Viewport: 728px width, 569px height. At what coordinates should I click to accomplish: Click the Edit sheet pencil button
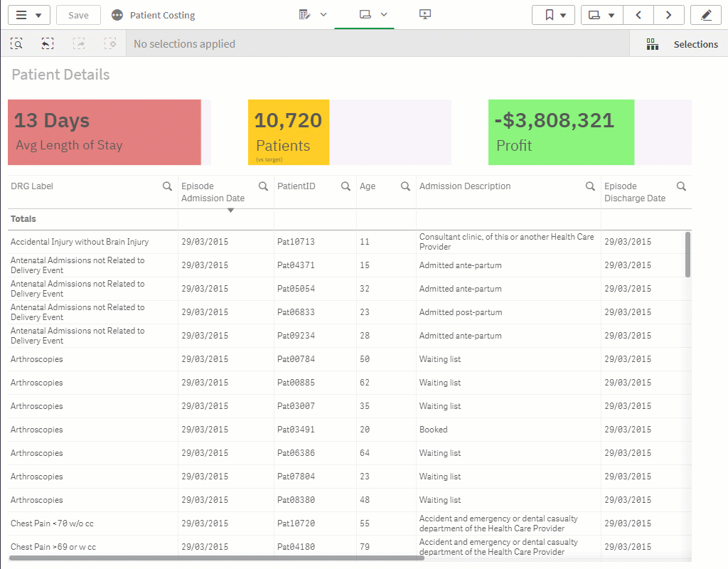[x=706, y=15]
